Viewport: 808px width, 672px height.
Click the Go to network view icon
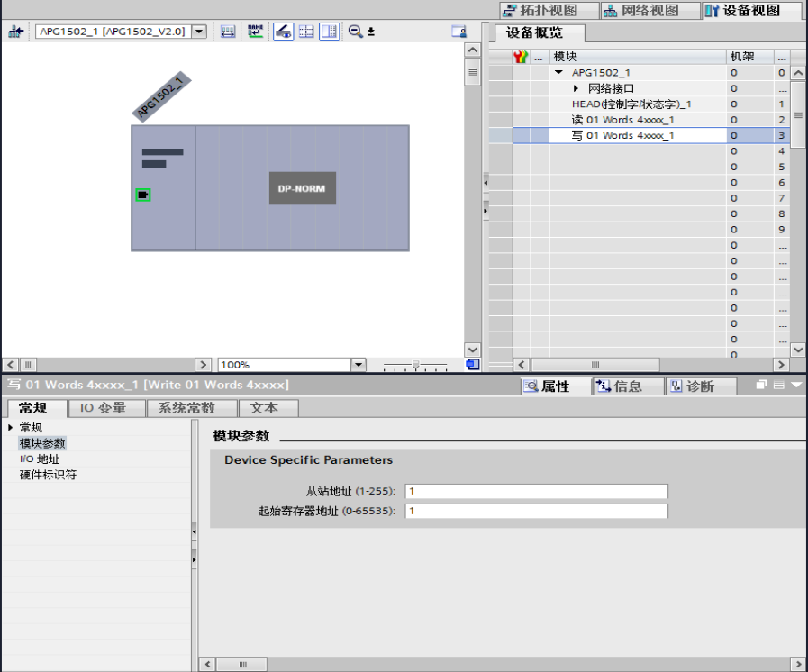[x=15, y=32]
